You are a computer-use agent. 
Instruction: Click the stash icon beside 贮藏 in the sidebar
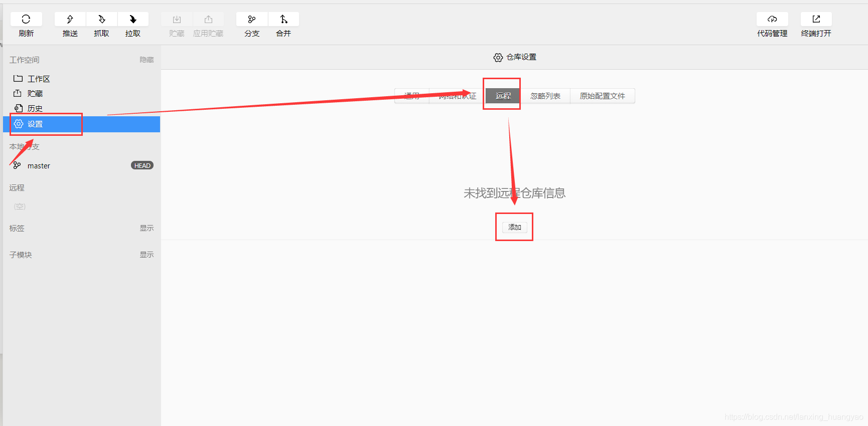point(18,93)
